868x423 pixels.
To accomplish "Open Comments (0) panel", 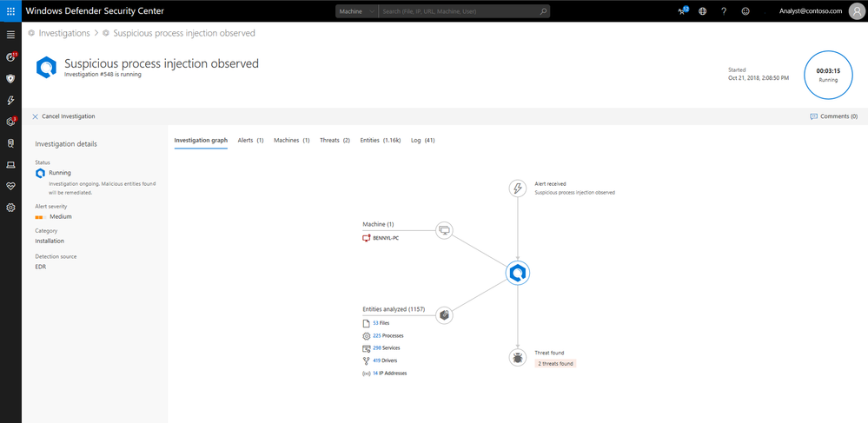I will [x=833, y=116].
